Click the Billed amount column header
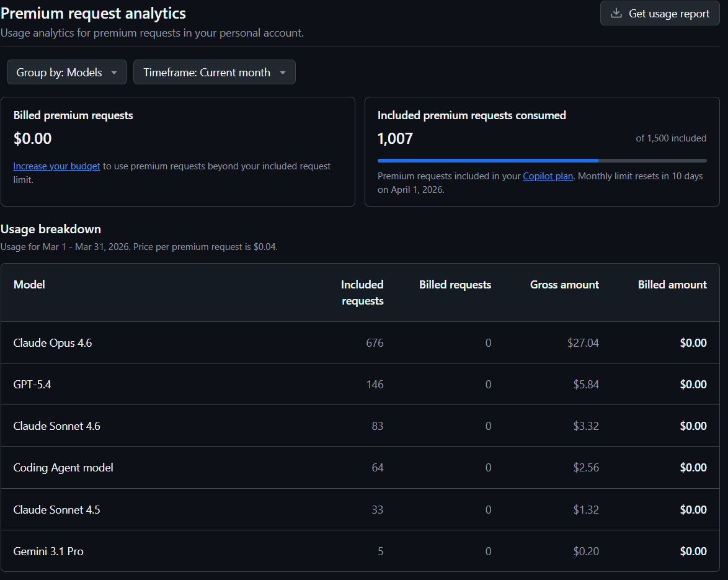728x580 pixels. click(x=672, y=285)
